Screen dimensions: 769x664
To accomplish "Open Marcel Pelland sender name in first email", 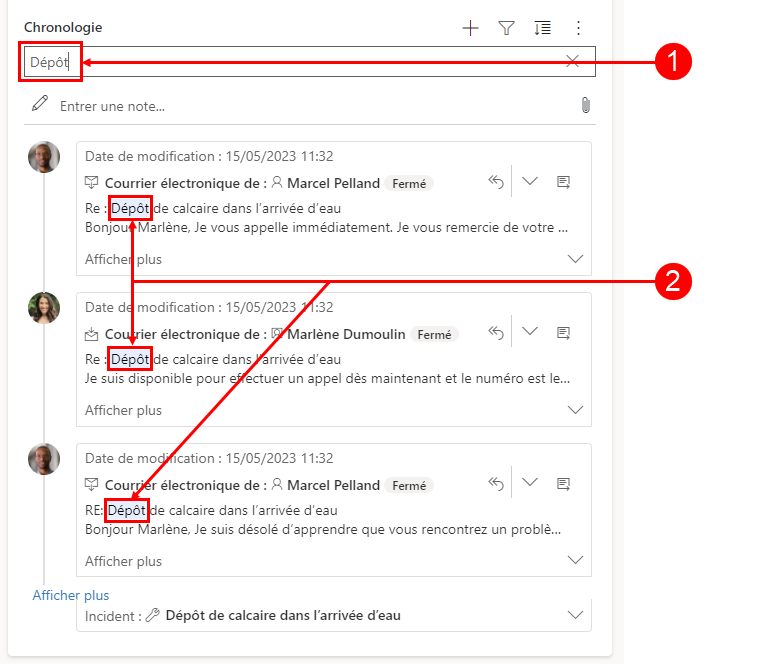I will pyautogui.click(x=333, y=183).
